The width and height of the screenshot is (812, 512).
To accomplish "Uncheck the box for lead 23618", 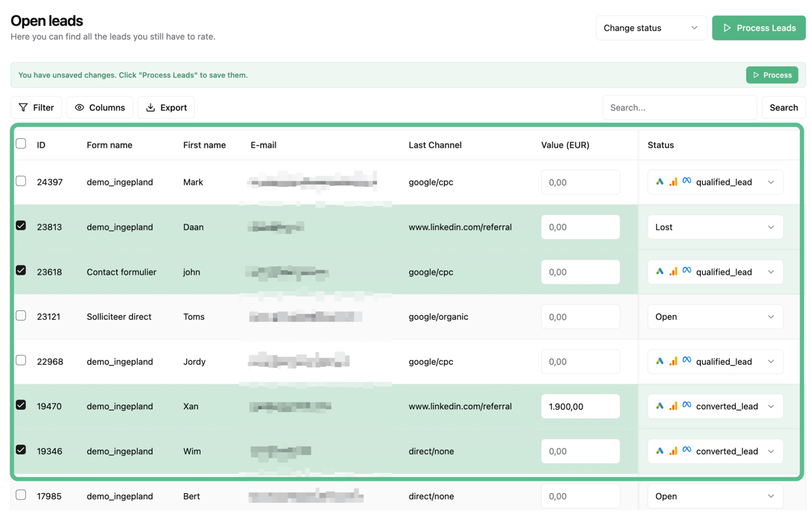I will click(x=21, y=270).
